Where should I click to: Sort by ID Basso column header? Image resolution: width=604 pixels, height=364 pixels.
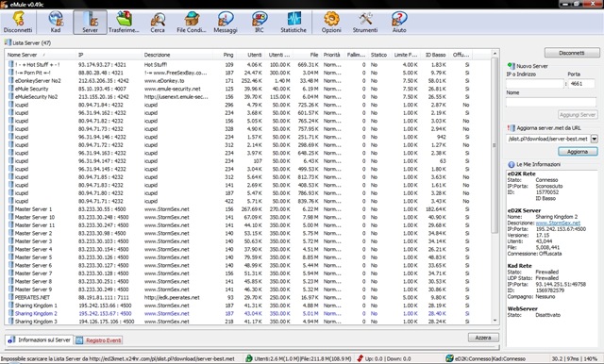click(434, 55)
